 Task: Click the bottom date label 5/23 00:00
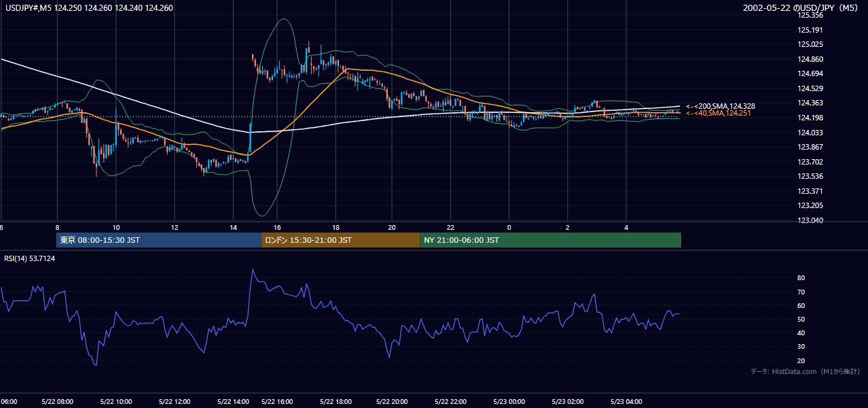[x=509, y=401]
